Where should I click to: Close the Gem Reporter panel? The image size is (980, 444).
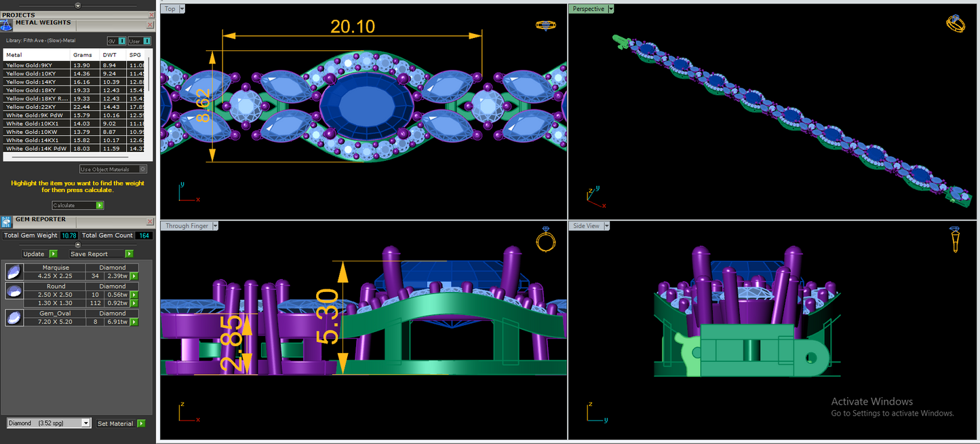(x=150, y=220)
